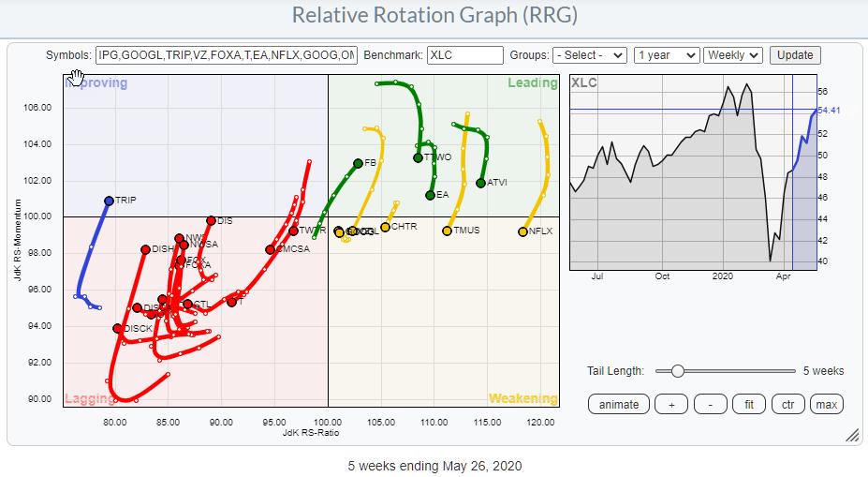
Task: Open the Groups select dropdown
Action: 589,55
